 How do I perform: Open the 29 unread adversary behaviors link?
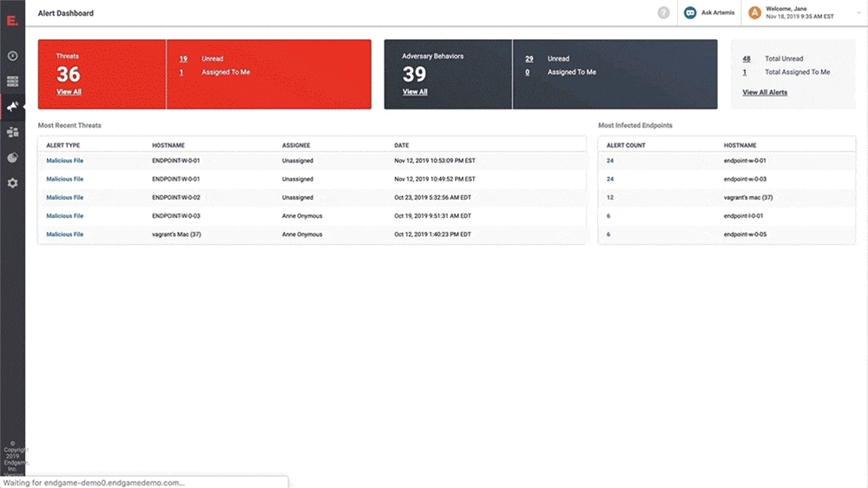pos(529,59)
